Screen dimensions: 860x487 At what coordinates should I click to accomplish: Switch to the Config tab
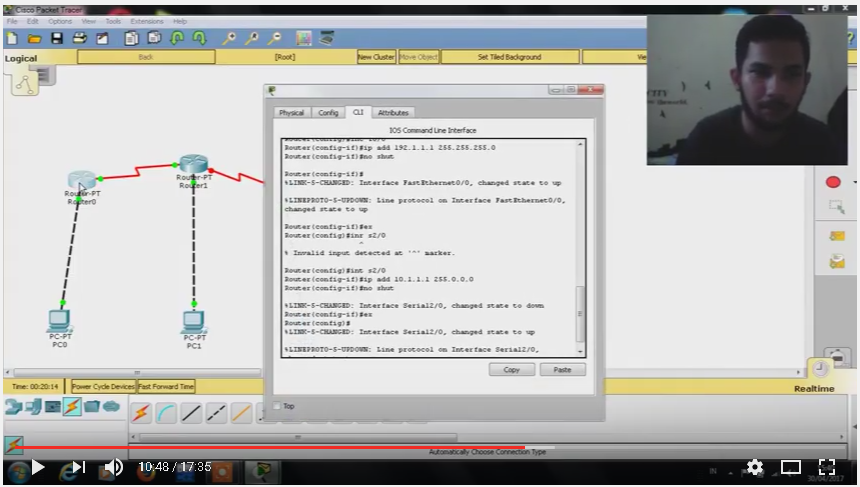pos(328,112)
